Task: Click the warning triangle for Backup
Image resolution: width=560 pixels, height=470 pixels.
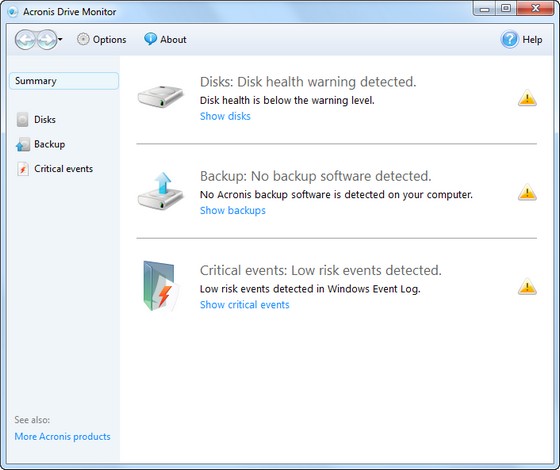Action: 527,192
